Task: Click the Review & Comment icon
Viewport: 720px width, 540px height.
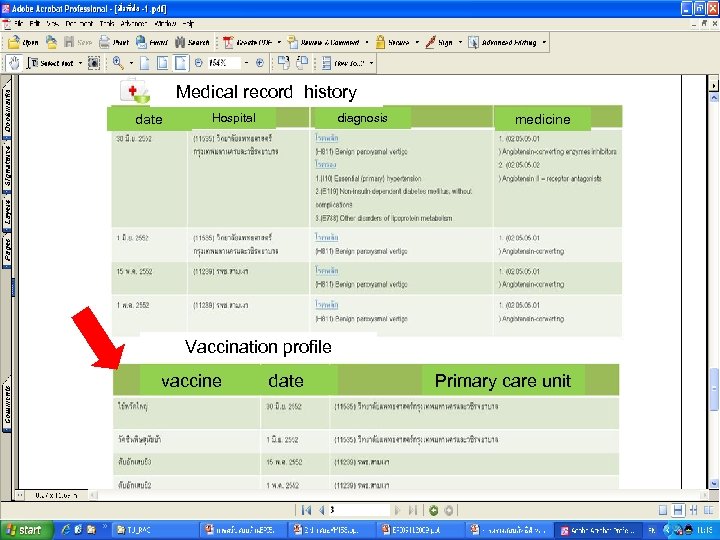Action: [292, 42]
